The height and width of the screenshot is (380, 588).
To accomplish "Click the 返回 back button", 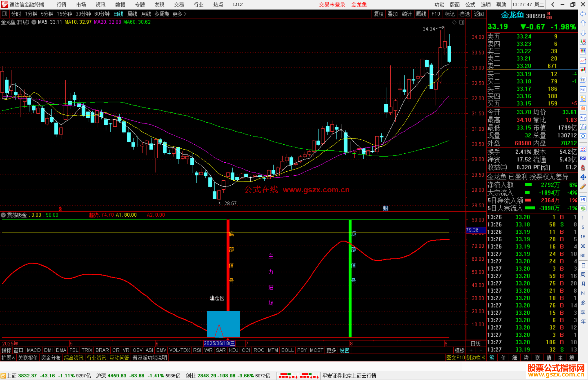I will click(479, 14).
